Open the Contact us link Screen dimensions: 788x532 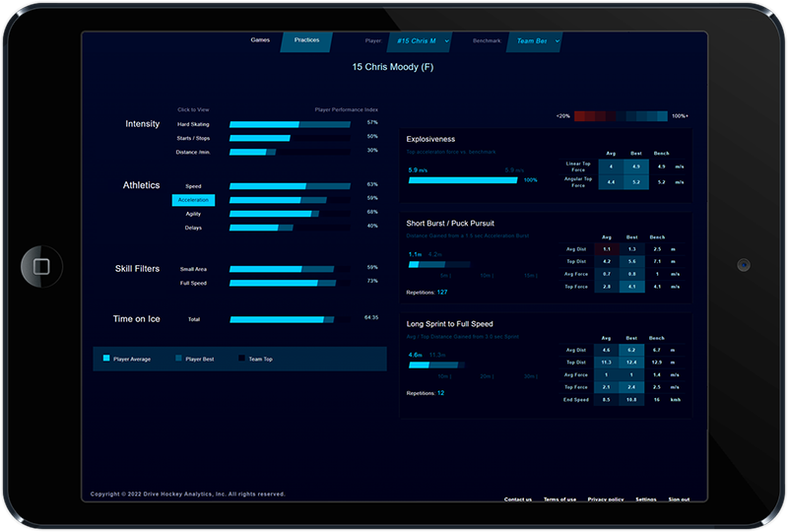pyautogui.click(x=518, y=499)
